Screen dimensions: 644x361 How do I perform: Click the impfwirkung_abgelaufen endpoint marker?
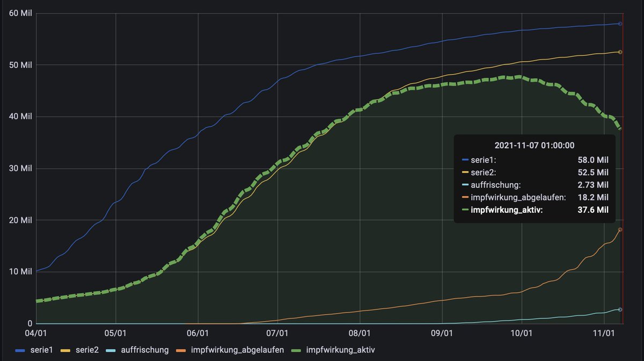click(x=620, y=230)
